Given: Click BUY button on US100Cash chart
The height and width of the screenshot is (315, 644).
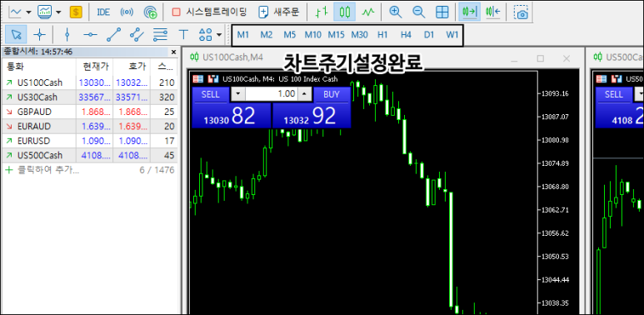Looking at the screenshot, I should 332,94.
